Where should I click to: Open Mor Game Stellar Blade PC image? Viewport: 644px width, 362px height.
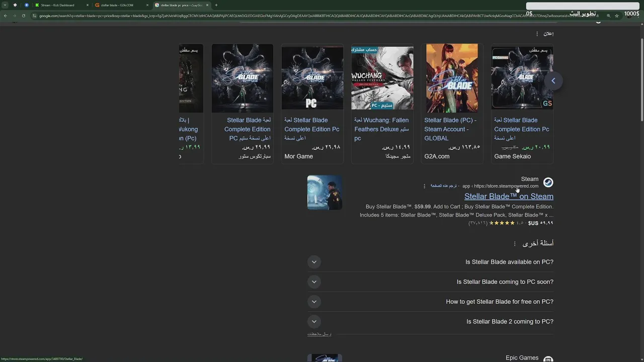[312, 78]
